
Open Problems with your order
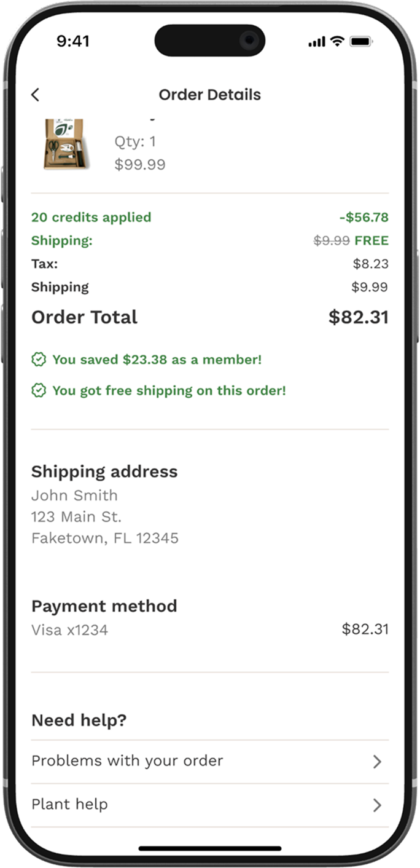pos(127,761)
